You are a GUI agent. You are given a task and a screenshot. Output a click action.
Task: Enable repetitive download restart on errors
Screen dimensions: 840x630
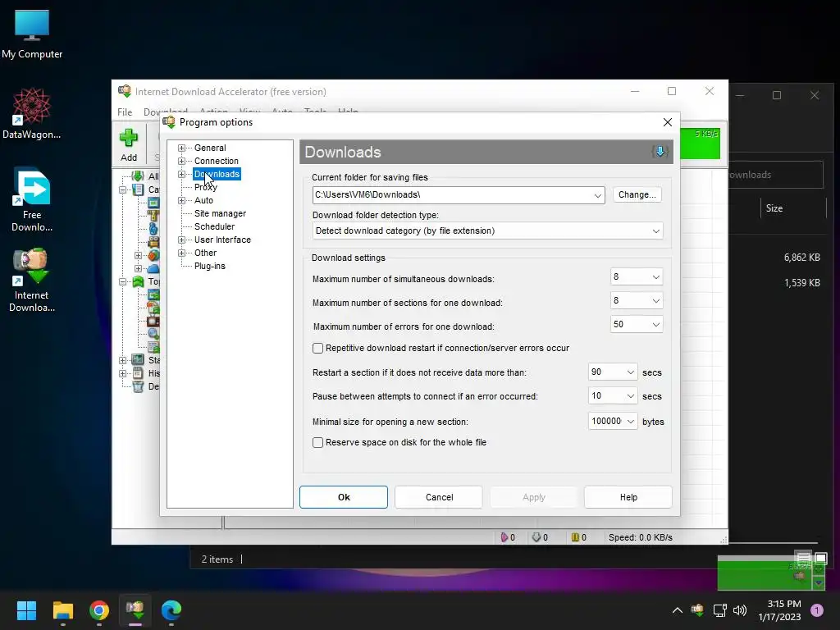(x=317, y=348)
